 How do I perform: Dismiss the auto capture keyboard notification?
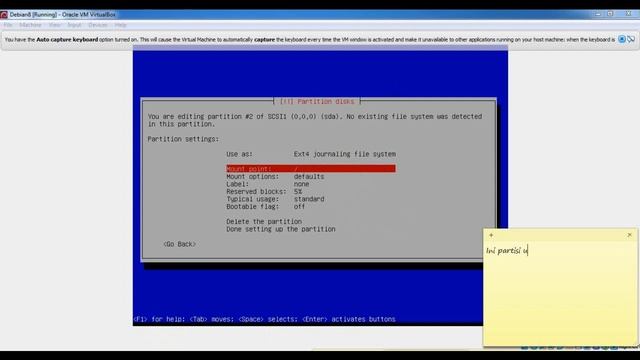click(622, 40)
